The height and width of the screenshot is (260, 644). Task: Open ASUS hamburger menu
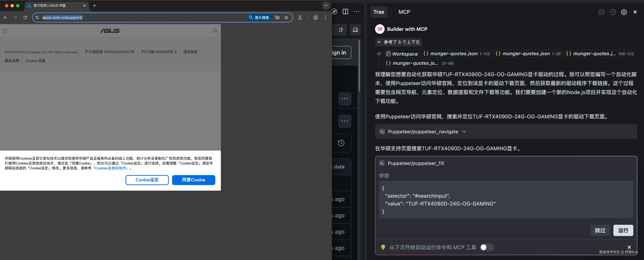click(5, 31)
